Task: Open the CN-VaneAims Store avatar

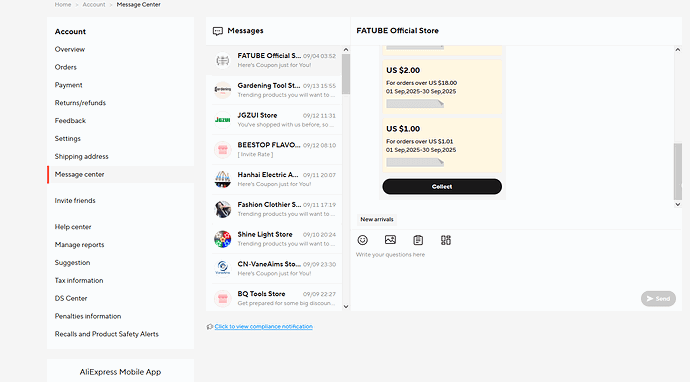Action: [x=223, y=268]
